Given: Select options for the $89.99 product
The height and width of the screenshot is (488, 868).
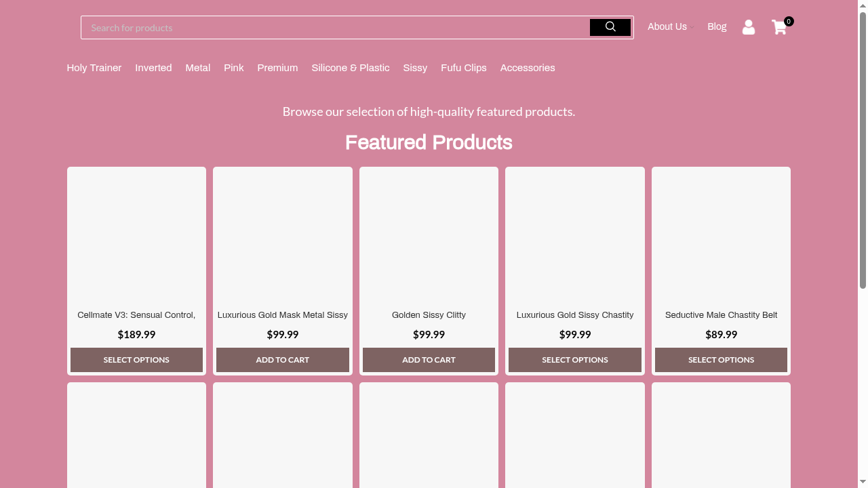Looking at the screenshot, I should point(721,360).
